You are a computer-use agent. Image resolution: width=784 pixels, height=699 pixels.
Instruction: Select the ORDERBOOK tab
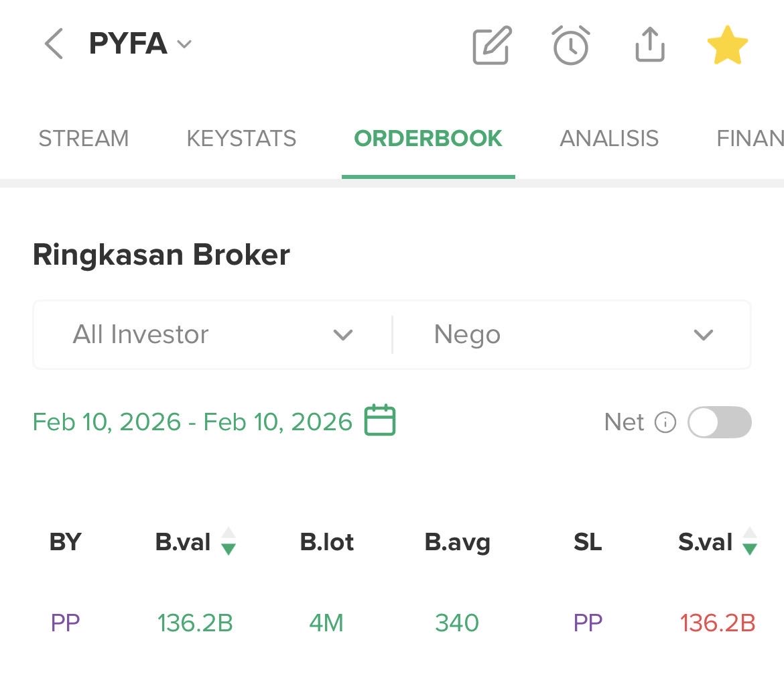click(x=428, y=139)
